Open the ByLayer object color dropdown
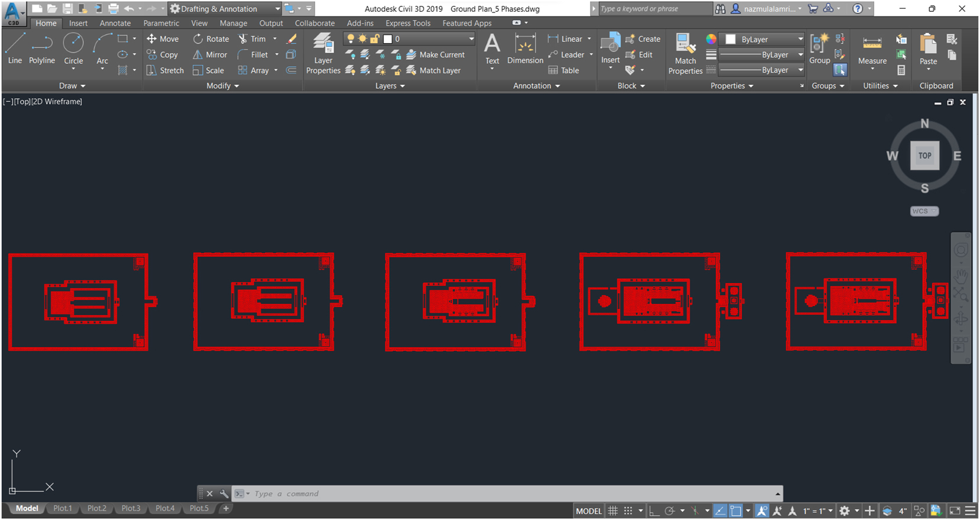Viewport: 980px width, 520px height. tap(800, 39)
